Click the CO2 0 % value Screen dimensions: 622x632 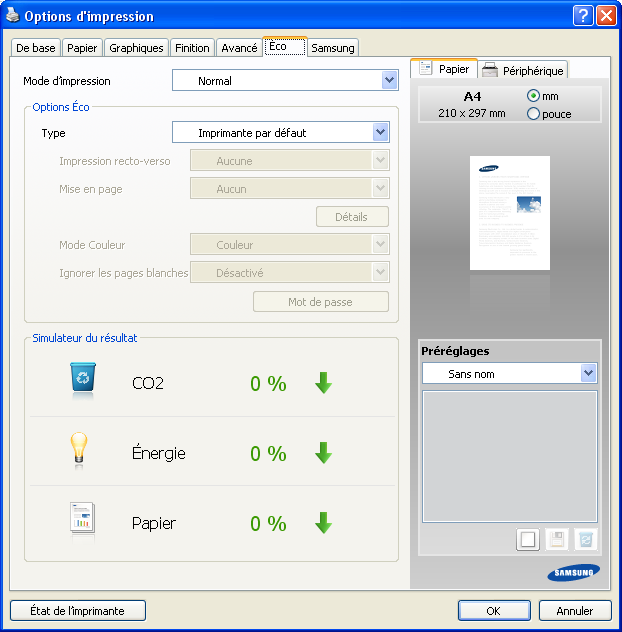coord(268,383)
